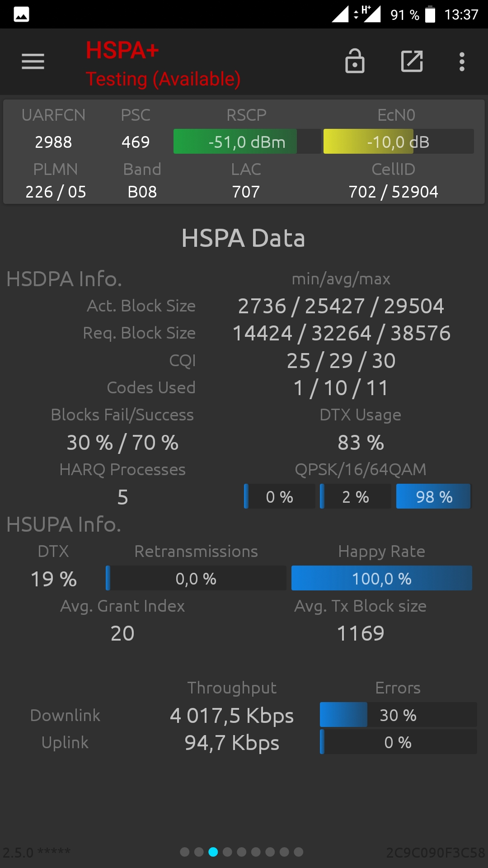Jump to the last page indicator dot
Viewport: 488px width, 868px height.
[x=299, y=852]
